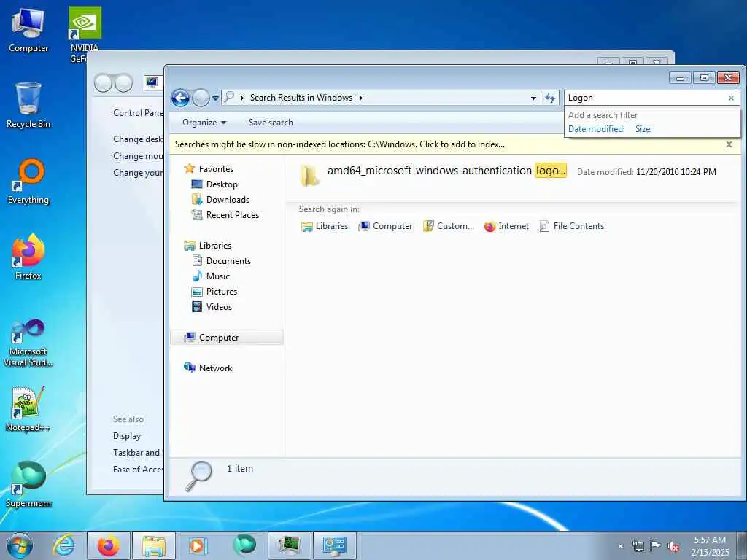Open Microsoft Visual Studio desktop shortcut
The image size is (747, 560).
28,343
